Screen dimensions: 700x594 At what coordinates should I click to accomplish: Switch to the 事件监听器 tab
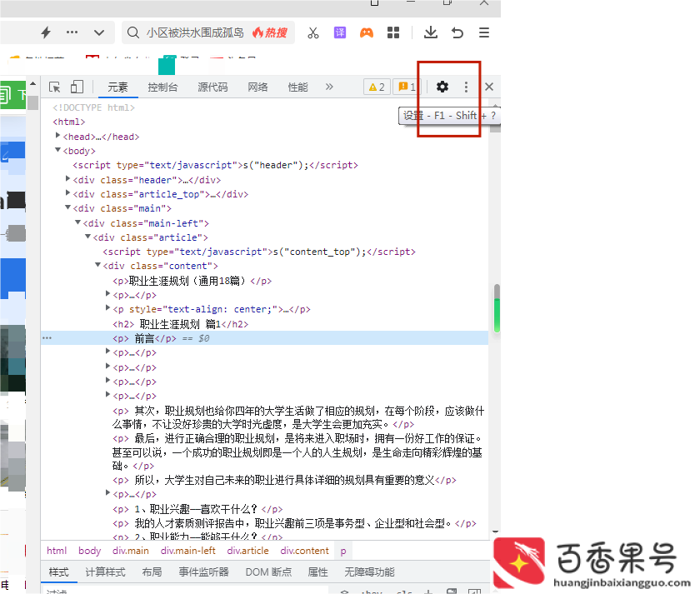point(203,572)
